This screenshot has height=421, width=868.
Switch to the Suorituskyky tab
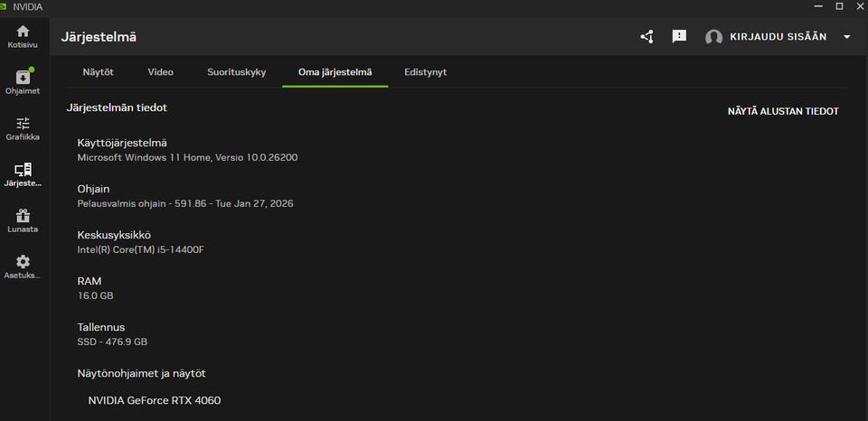pos(236,72)
